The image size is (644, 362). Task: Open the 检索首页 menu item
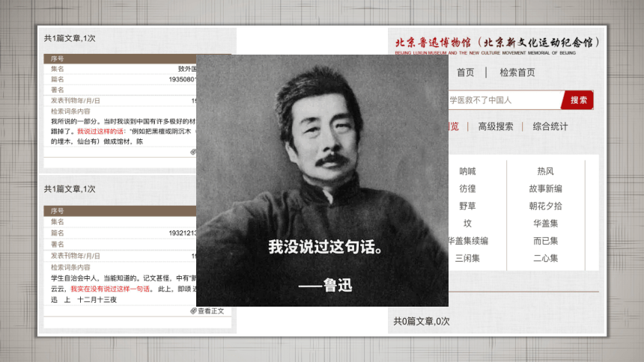point(517,73)
